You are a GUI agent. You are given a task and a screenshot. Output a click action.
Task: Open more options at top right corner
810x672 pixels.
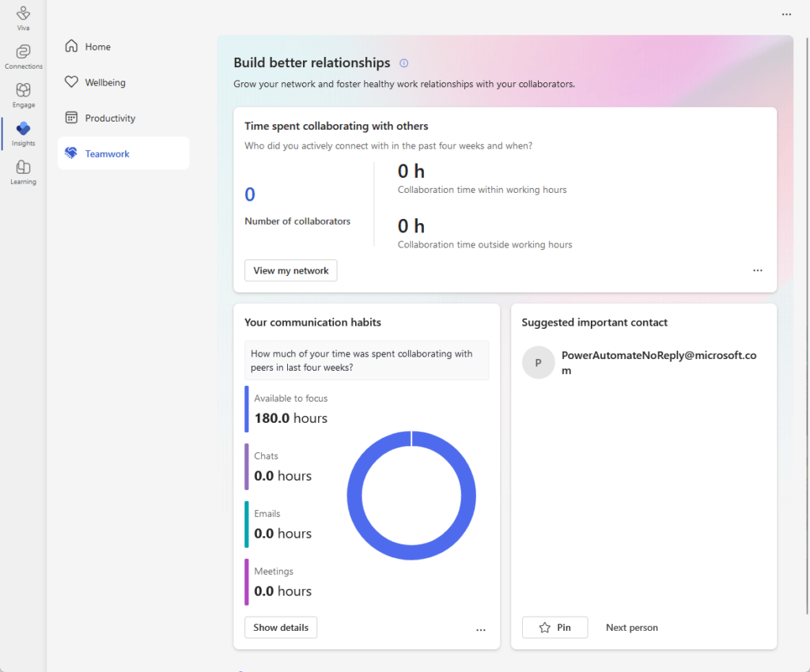[x=786, y=14]
